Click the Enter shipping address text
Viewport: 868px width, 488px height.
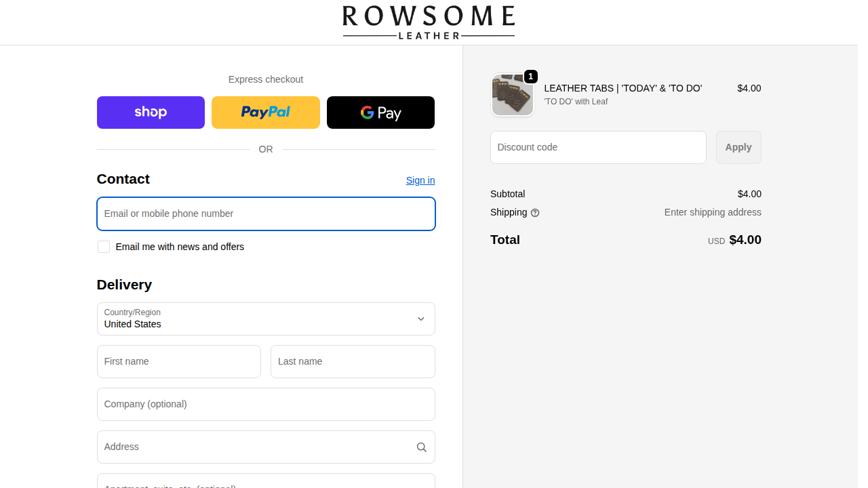pos(713,212)
